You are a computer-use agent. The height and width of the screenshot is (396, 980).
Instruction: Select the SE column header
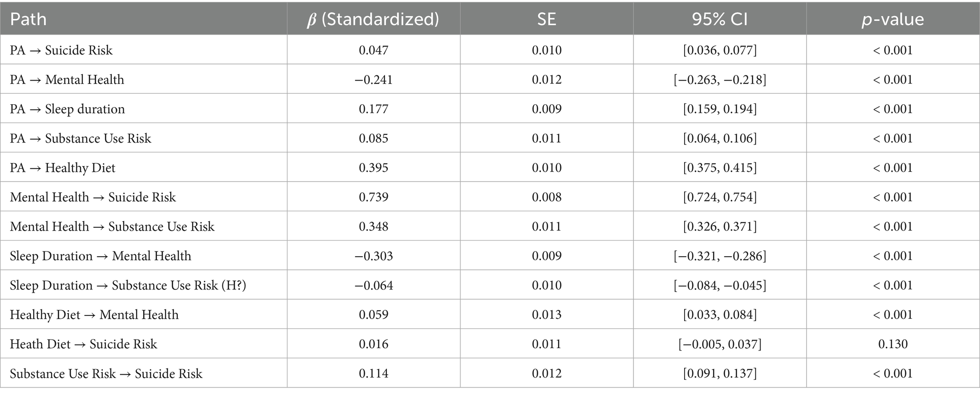(546, 19)
